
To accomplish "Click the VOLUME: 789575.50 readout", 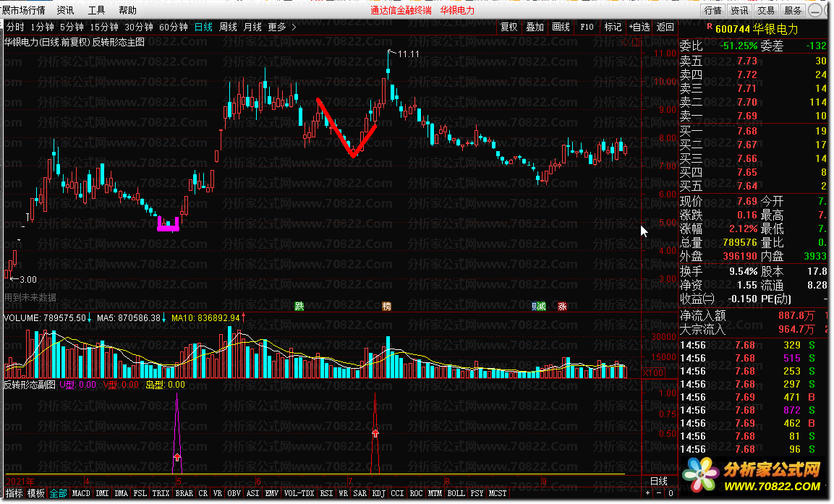I will click(45, 318).
